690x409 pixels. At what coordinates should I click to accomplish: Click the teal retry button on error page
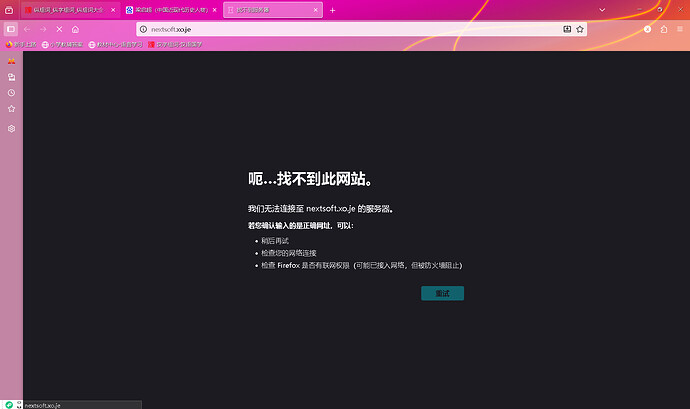pyautogui.click(x=442, y=293)
